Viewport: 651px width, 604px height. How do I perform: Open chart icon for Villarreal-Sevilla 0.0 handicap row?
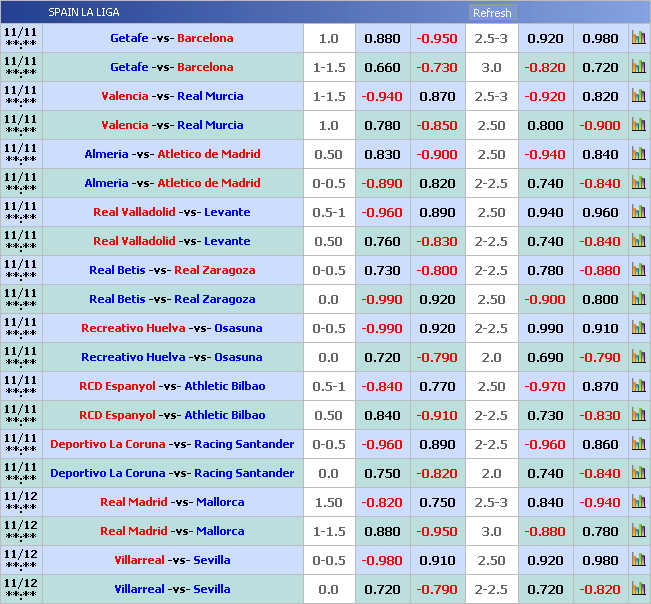point(638,589)
